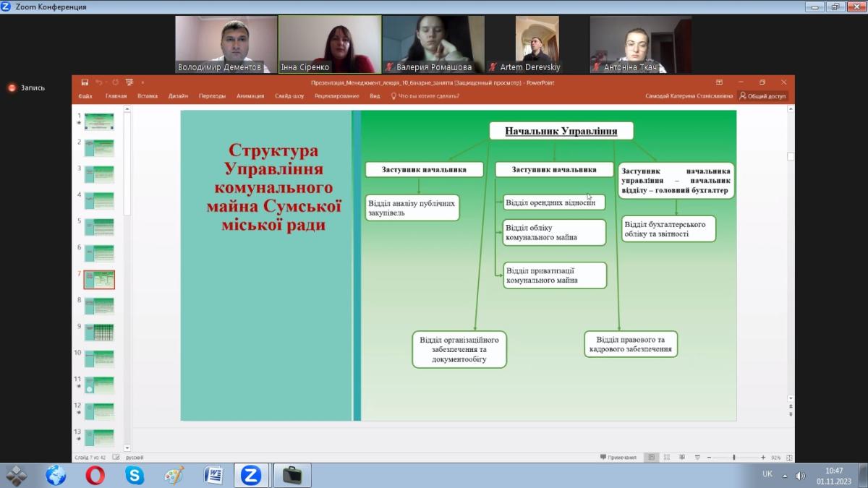The image size is (868, 488).
Task: Select the Анимация ribbon tab
Action: tap(250, 95)
